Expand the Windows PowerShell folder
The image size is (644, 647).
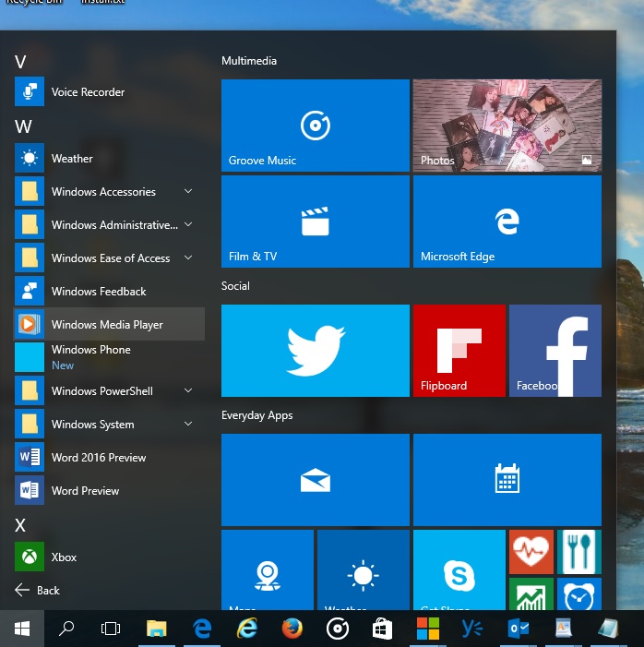(x=109, y=390)
